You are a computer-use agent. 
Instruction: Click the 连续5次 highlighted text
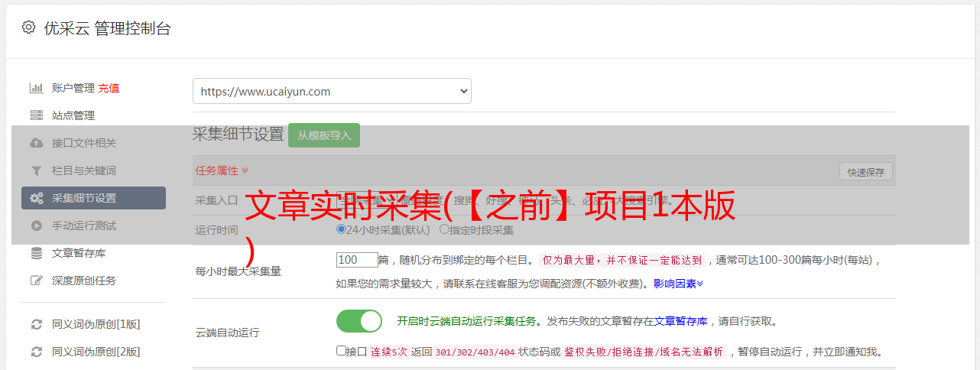pyautogui.click(x=389, y=352)
